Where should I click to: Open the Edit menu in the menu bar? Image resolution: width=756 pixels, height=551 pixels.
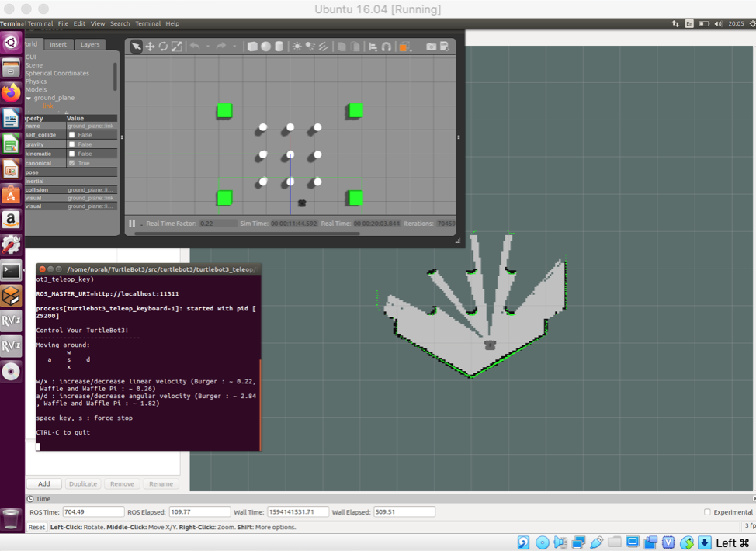[x=80, y=23]
